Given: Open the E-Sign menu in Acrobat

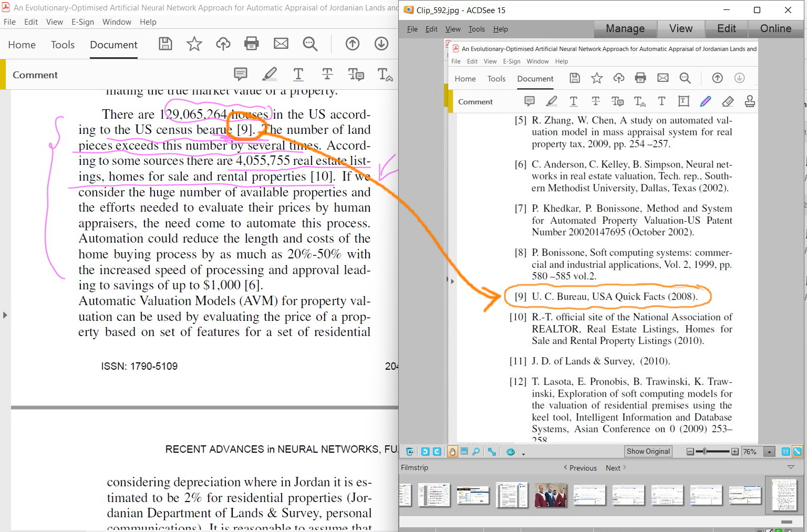Looking at the screenshot, I should tap(82, 22).
